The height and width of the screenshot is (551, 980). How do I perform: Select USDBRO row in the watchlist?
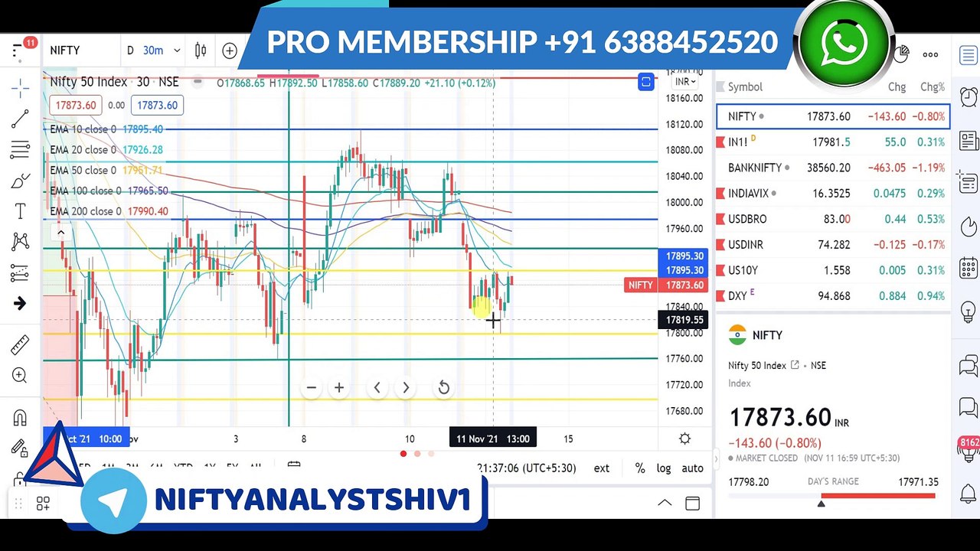coord(833,219)
